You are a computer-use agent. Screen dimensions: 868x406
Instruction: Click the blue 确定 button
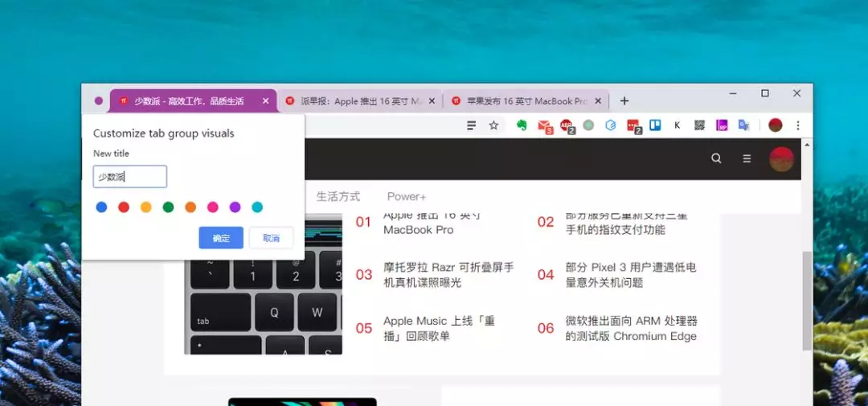(221, 238)
